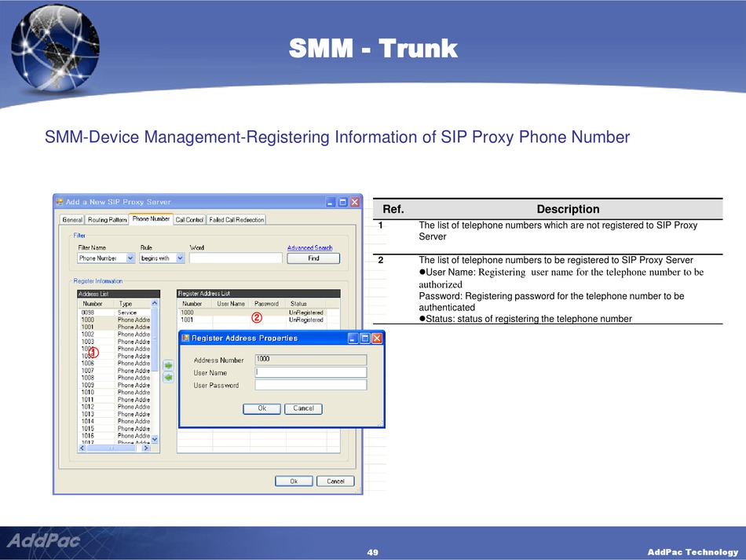Select row 1007 in the Address List
The image size is (746, 560).
click(x=115, y=371)
